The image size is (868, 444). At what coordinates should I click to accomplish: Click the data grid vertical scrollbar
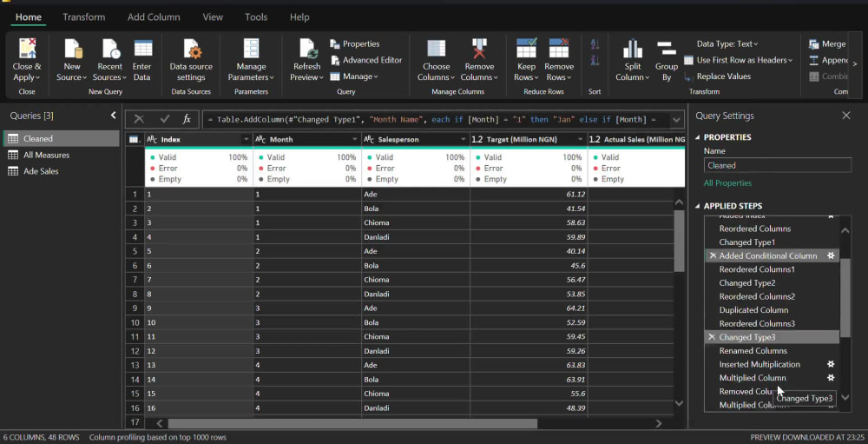click(680, 241)
